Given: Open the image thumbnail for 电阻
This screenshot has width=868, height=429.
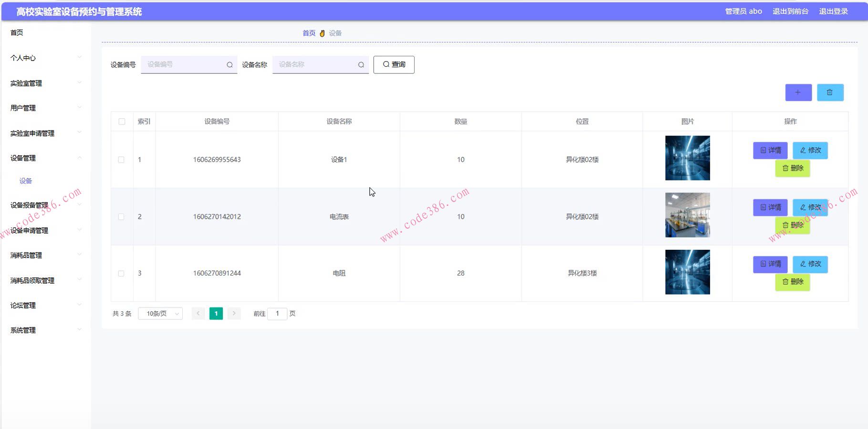Looking at the screenshot, I should [688, 272].
